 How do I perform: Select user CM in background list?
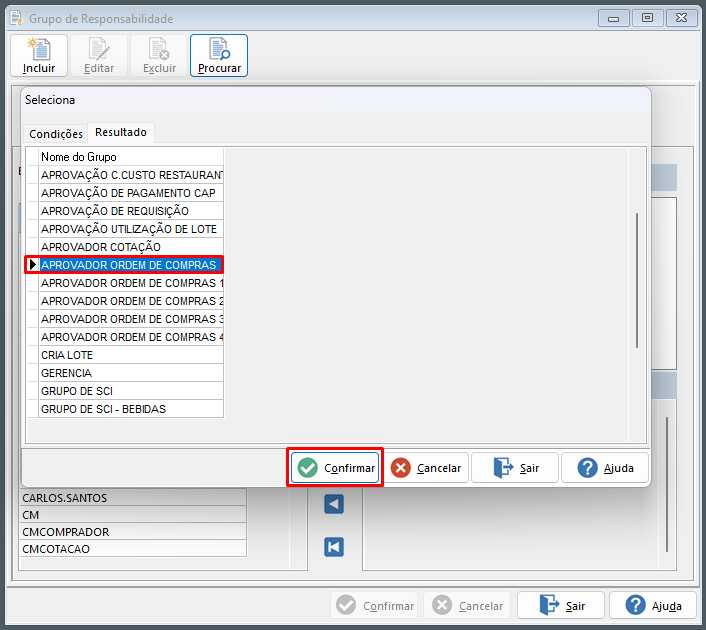click(x=133, y=515)
